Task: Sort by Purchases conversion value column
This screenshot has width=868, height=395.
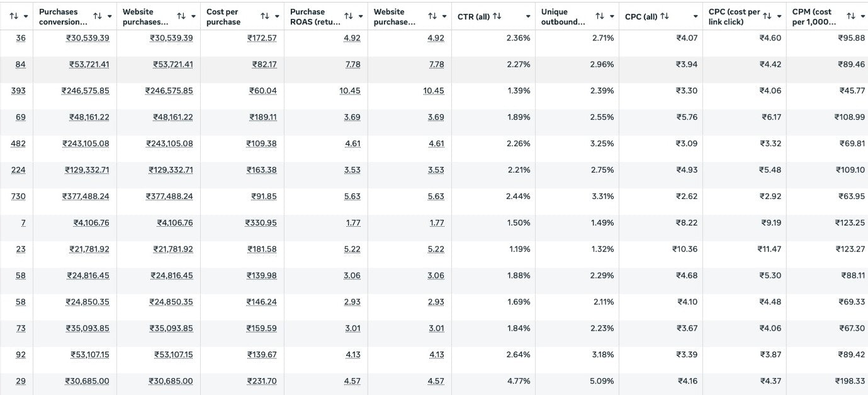Action: tap(97, 16)
